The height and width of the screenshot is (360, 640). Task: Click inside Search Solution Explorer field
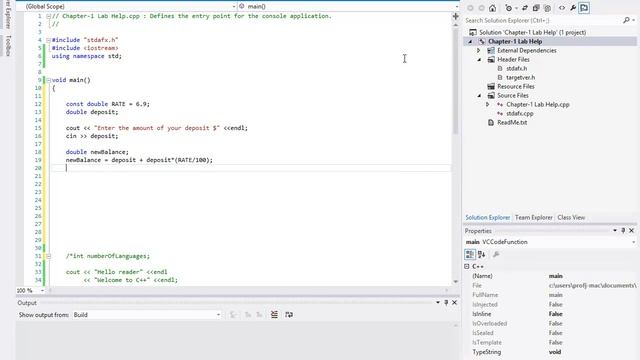click(x=543, y=20)
